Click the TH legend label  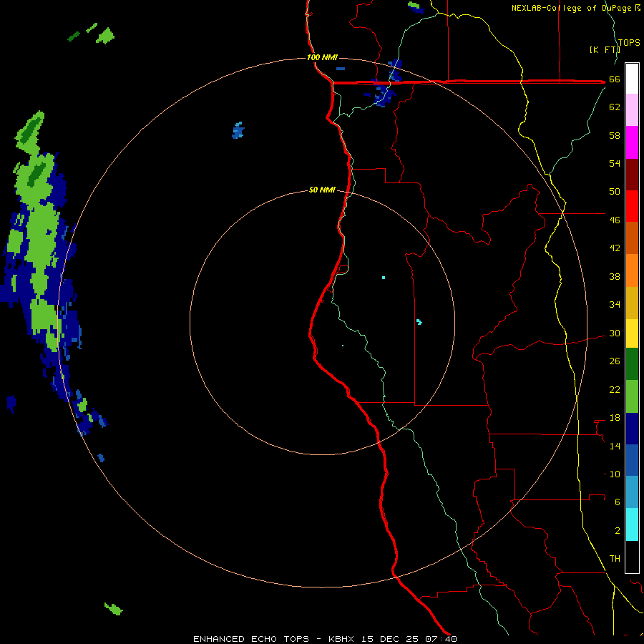(615, 559)
